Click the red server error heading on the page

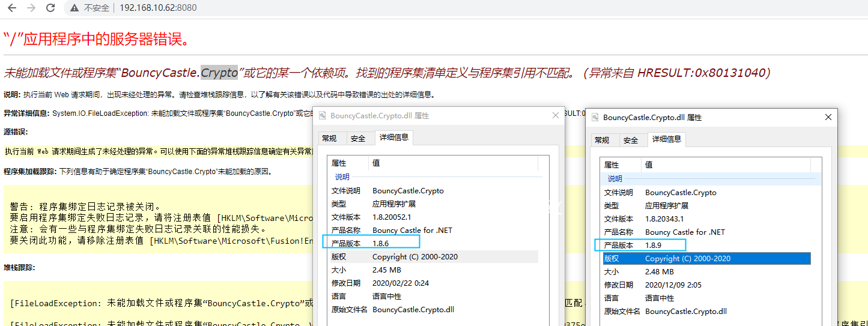[97, 40]
